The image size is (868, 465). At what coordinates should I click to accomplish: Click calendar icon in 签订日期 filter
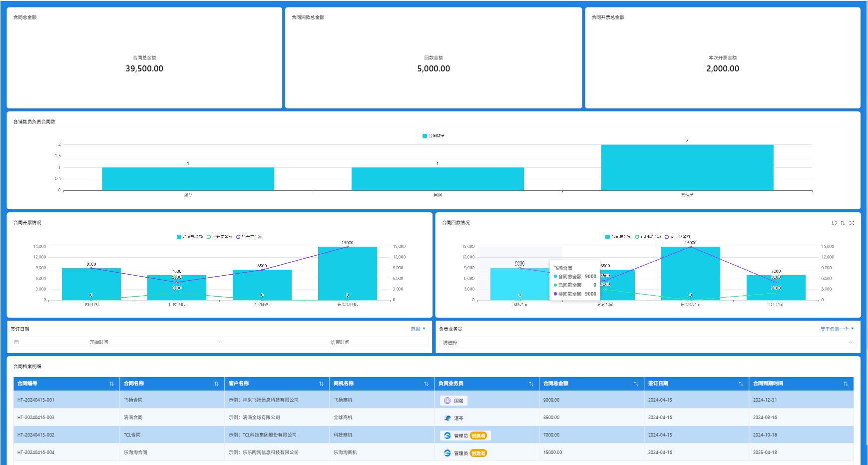point(16,342)
